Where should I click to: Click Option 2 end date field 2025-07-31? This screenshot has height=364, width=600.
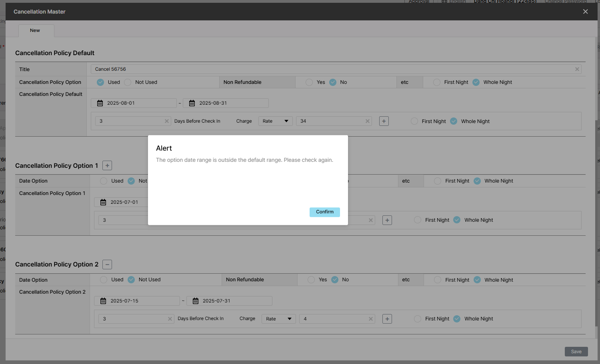coord(229,301)
